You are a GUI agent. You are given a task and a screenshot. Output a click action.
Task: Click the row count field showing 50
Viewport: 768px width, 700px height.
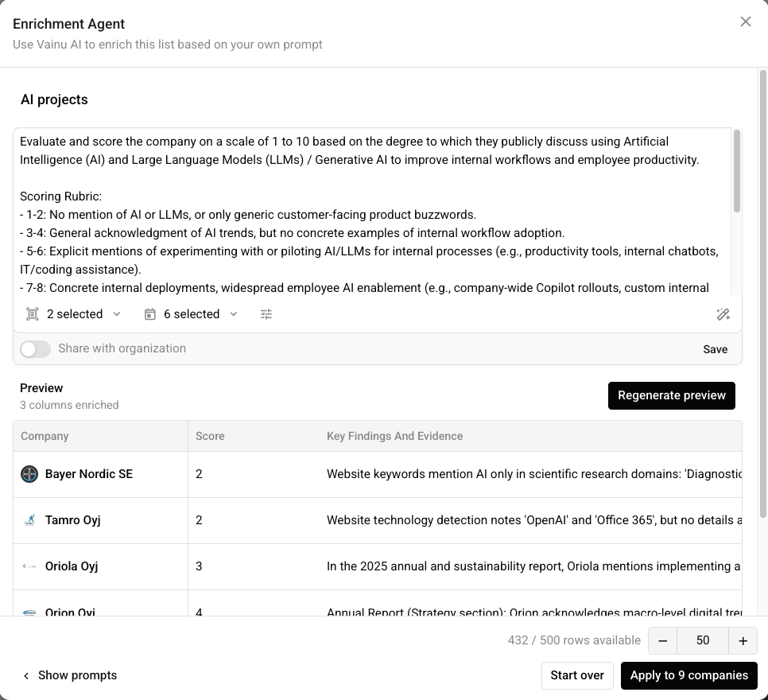[x=703, y=640]
